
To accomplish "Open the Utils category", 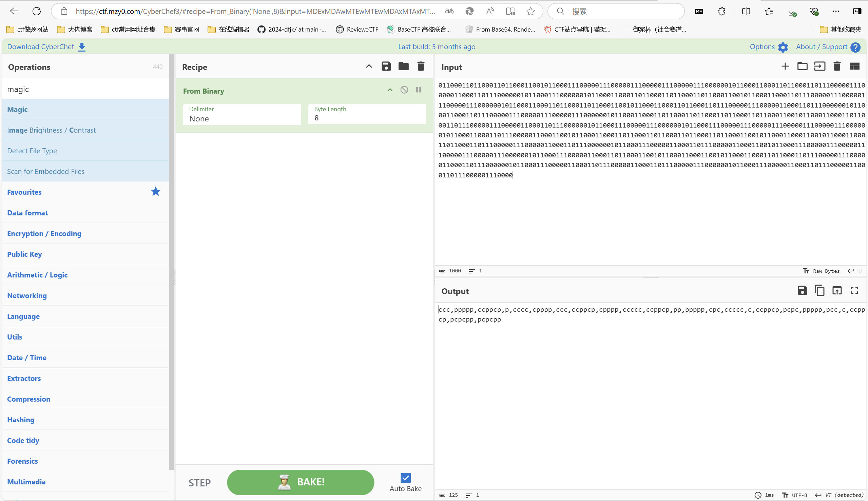I will [x=85, y=336].
